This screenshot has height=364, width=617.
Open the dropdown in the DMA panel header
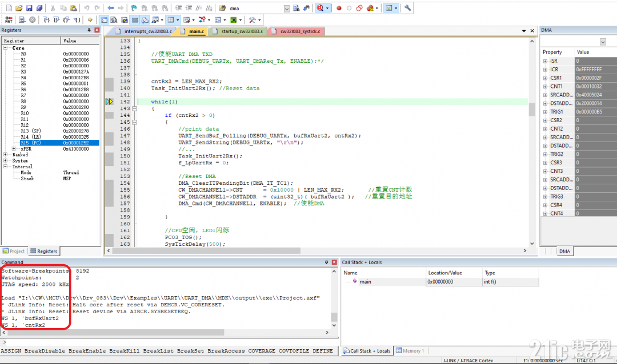(603, 42)
